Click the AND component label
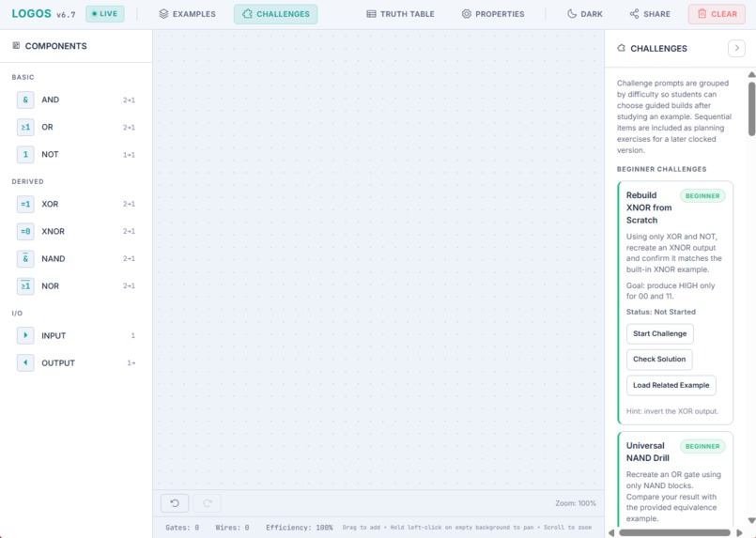 coord(50,100)
